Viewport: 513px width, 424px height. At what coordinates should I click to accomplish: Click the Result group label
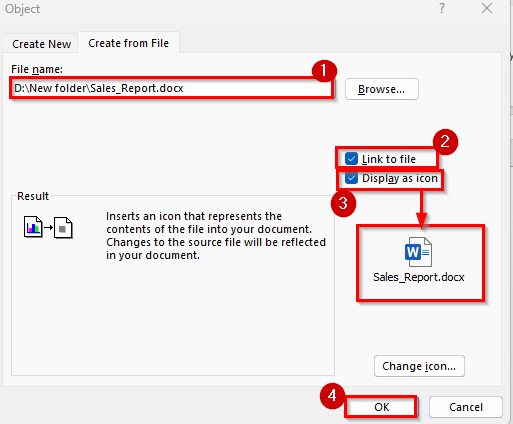[33, 196]
